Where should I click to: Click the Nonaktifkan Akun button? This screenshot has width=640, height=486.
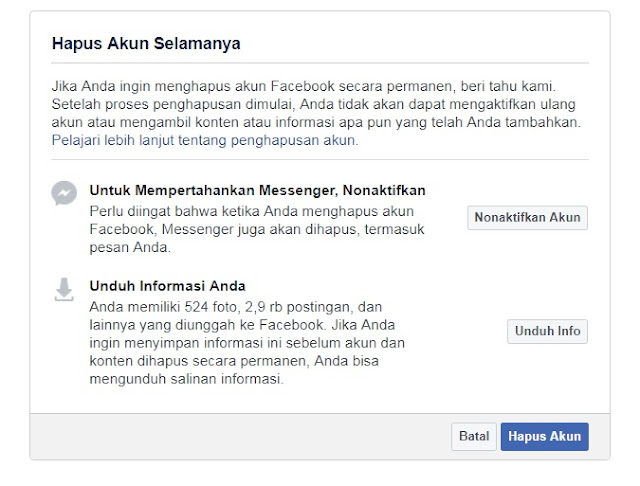(x=527, y=217)
